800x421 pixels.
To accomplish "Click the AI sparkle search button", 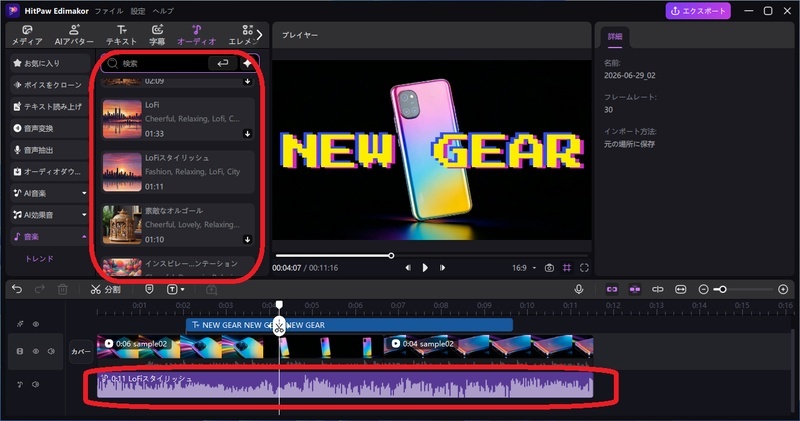I will [247, 63].
